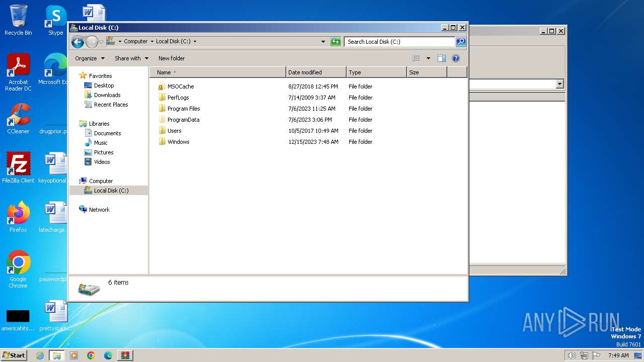Viewport: 644px width, 362px height.
Task: Select Local Disk (C:) in navigation pane
Action: click(111, 191)
